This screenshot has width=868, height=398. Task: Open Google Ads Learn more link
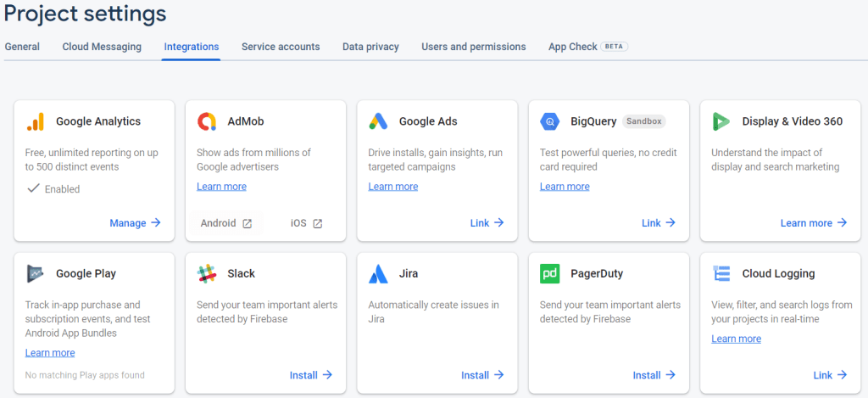(393, 187)
